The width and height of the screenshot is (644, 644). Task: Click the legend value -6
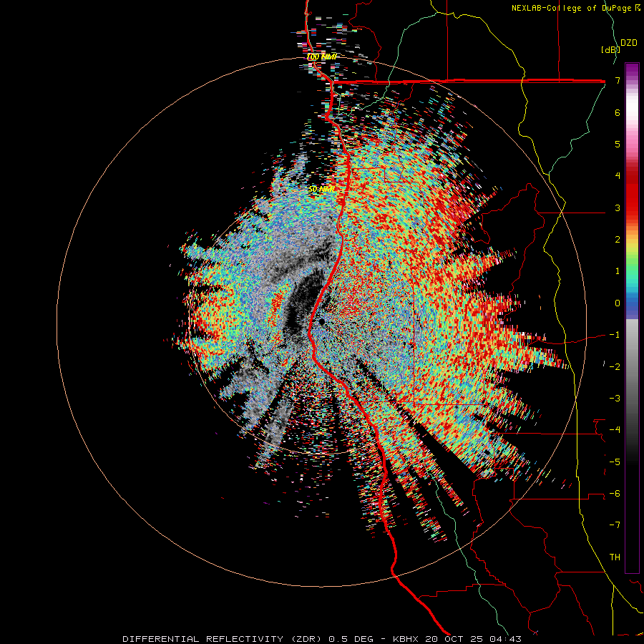[615, 494]
